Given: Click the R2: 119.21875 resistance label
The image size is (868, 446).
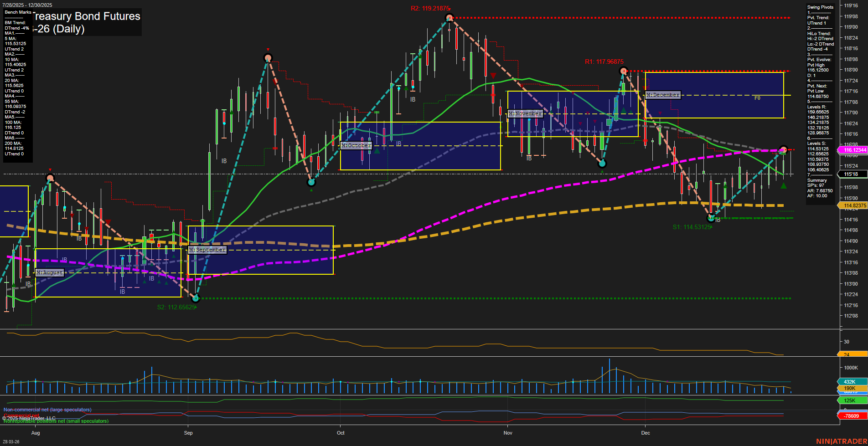Looking at the screenshot, I should pos(430,7).
